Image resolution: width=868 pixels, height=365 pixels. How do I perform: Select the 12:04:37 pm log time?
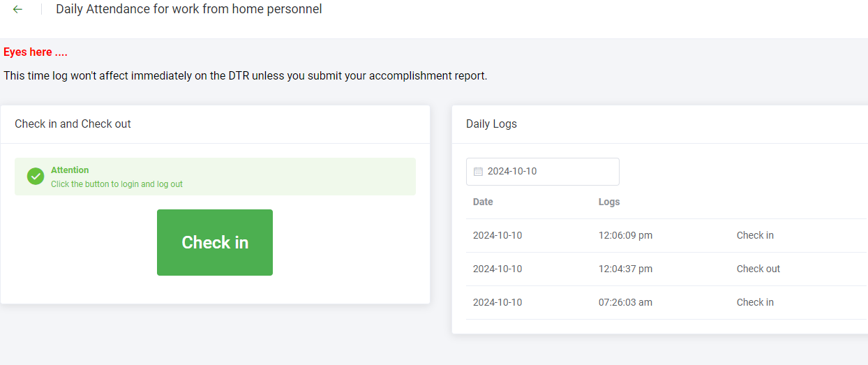pos(625,269)
